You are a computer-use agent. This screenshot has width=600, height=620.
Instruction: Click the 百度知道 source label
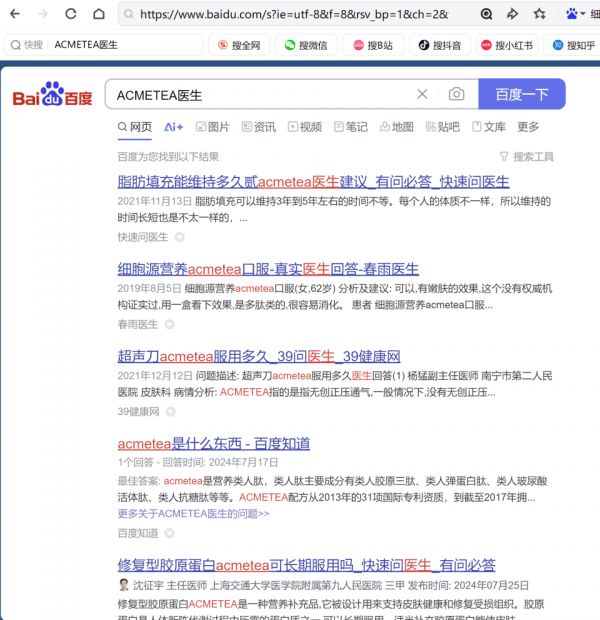[138, 533]
